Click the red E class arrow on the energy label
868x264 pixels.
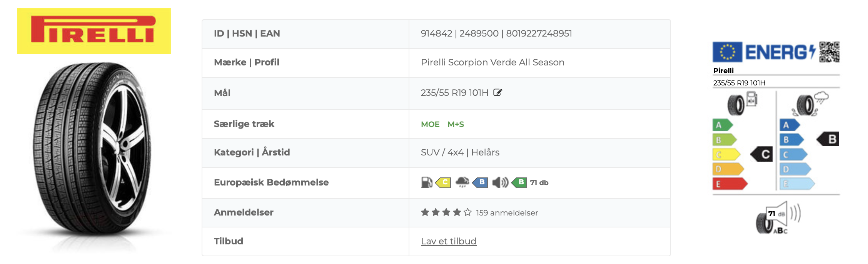click(x=729, y=184)
